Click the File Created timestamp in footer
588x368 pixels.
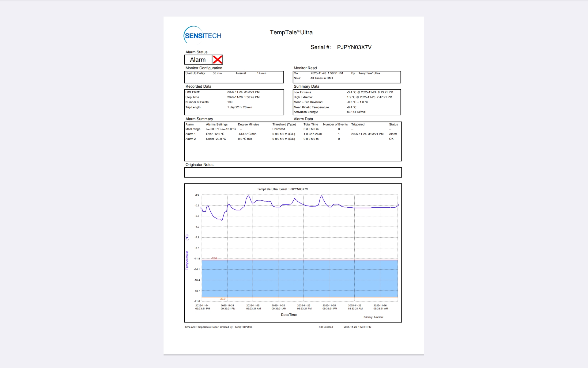(x=357, y=327)
